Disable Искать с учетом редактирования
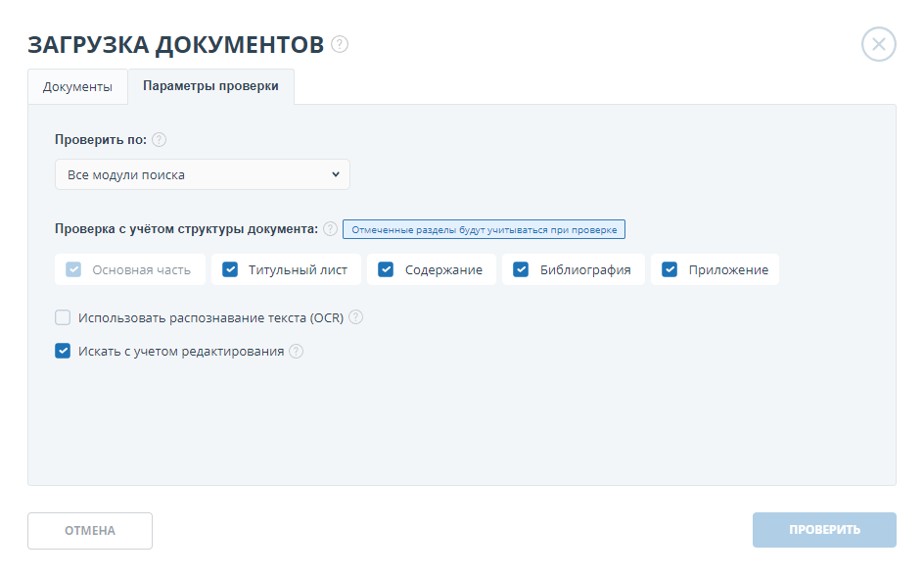Viewport: 924px width, 576px height. (x=64, y=351)
